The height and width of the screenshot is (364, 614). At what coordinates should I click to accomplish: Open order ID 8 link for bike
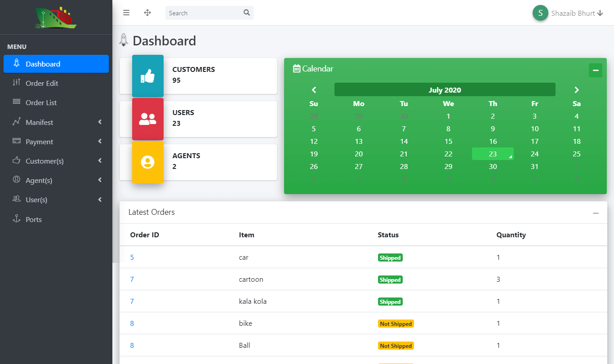point(132,324)
